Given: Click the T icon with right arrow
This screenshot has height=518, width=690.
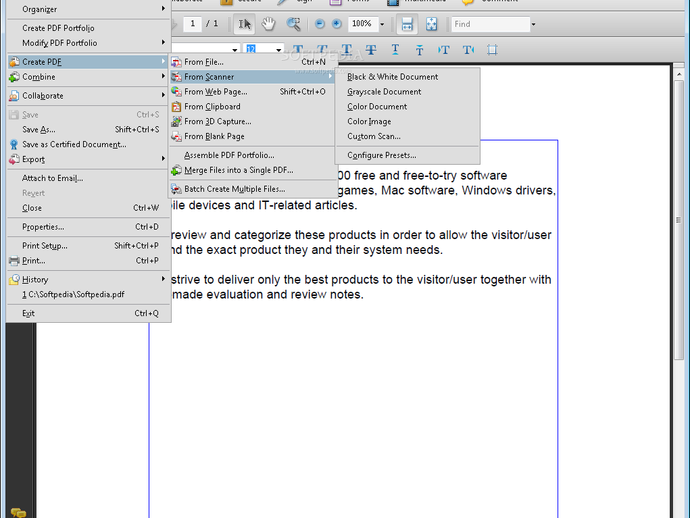Looking at the screenshot, I should pos(468,50).
